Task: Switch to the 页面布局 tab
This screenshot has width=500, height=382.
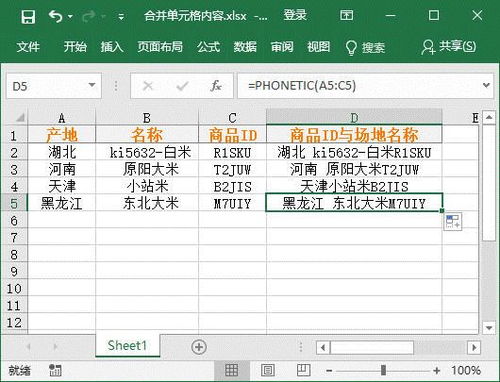Action: (x=160, y=47)
